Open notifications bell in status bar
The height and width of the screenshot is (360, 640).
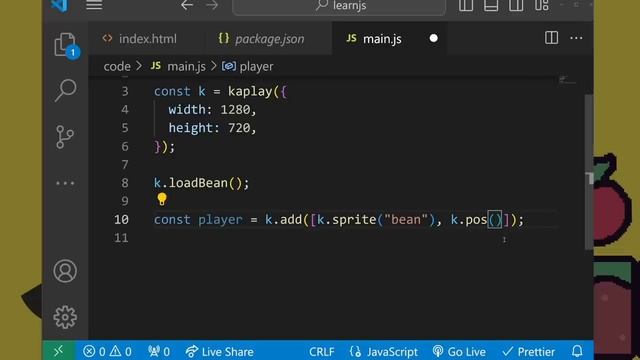(577, 351)
